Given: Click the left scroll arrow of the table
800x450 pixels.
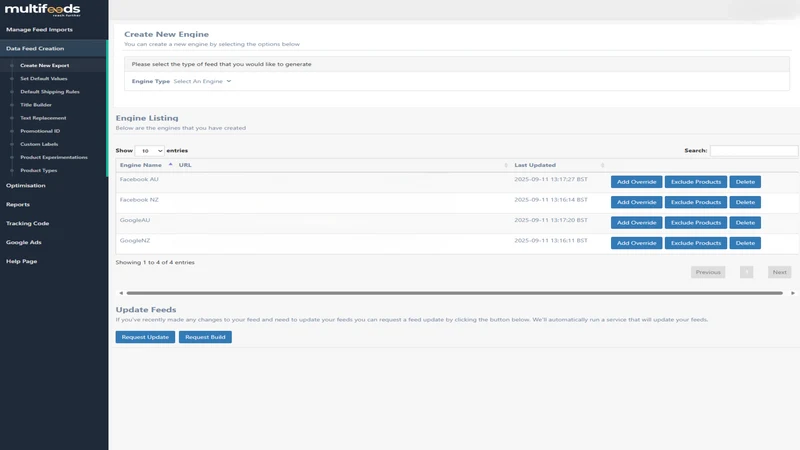Looking at the screenshot, I should (121, 293).
